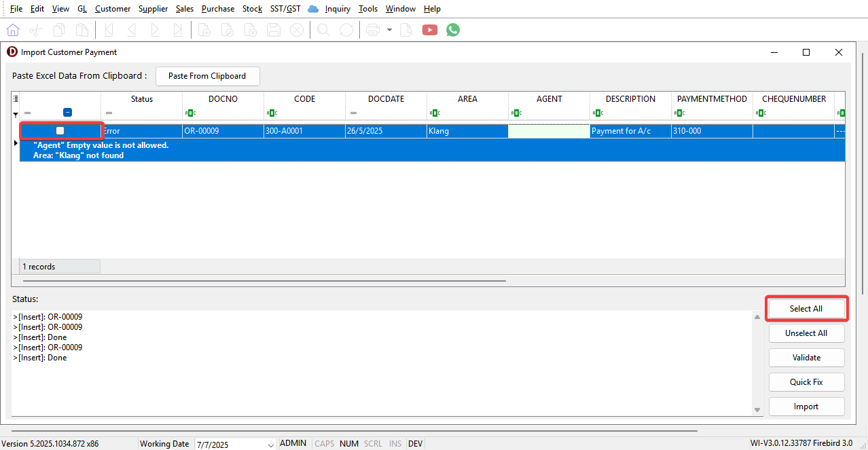Click the empty AGENT cell in the row
The width and height of the screenshot is (868, 450).
549,131
